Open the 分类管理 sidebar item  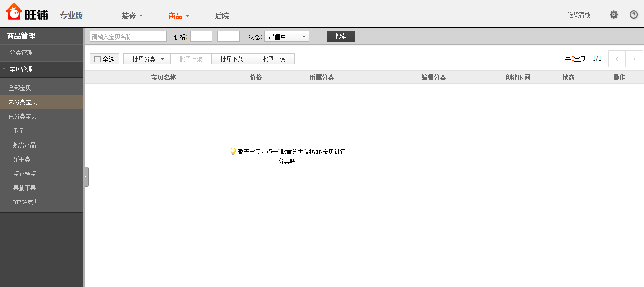21,52
